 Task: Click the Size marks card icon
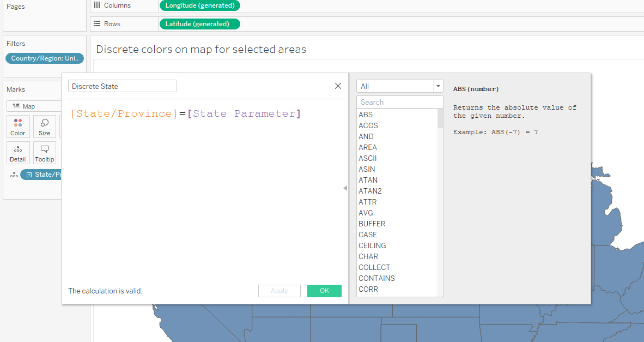pyautogui.click(x=45, y=127)
